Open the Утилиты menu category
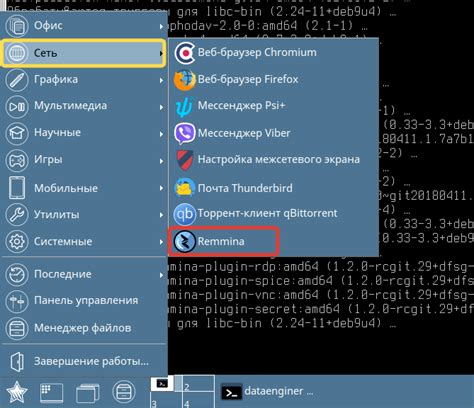Image resolution: width=474 pixels, height=408 pixels. tap(84, 214)
